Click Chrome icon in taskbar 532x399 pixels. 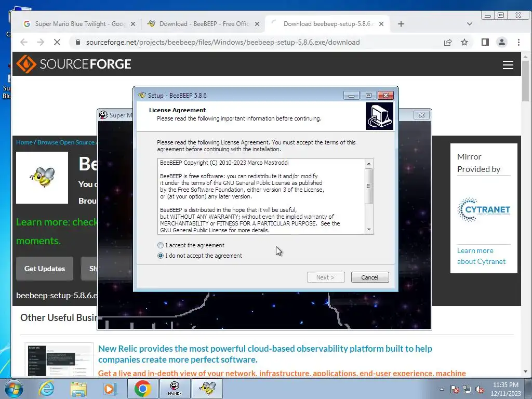(x=142, y=389)
